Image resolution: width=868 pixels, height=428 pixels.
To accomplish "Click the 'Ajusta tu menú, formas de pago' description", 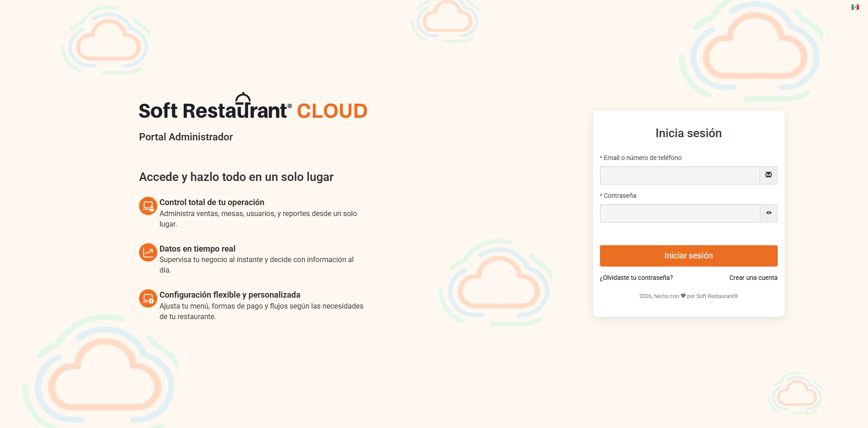I will (x=261, y=311).
